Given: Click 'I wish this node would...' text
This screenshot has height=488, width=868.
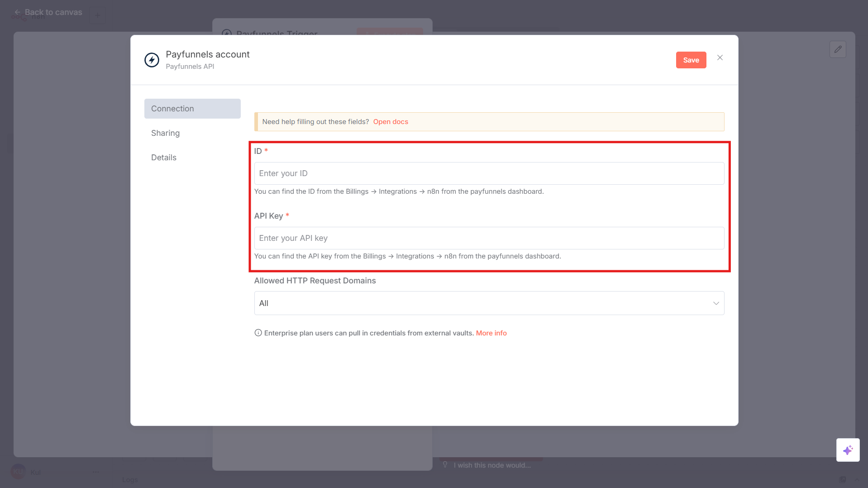Looking at the screenshot, I should point(492,465).
